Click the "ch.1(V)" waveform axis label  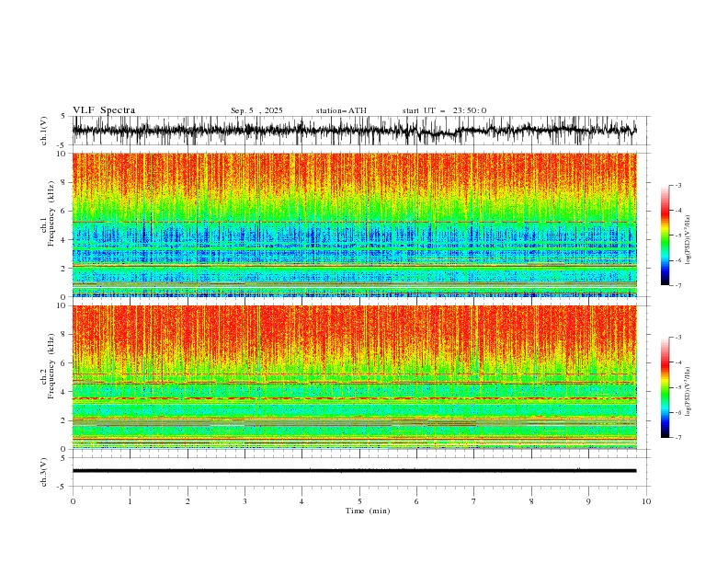coord(44,131)
